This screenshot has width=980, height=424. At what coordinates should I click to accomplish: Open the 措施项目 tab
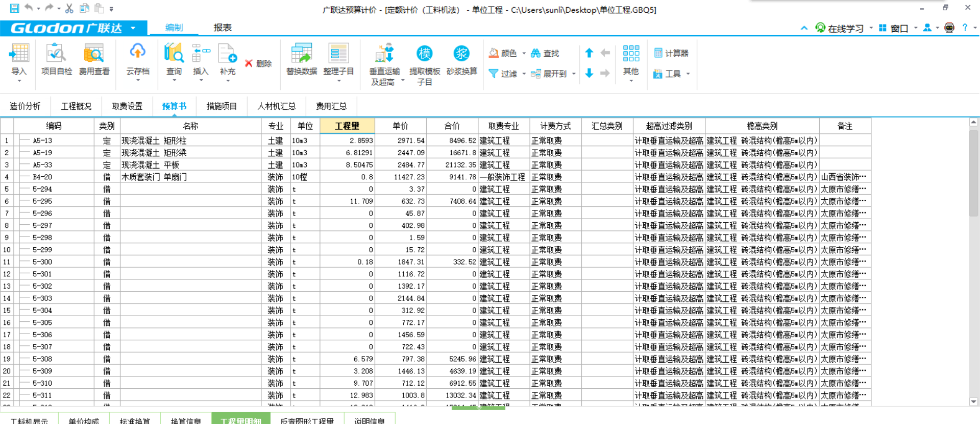coord(222,106)
